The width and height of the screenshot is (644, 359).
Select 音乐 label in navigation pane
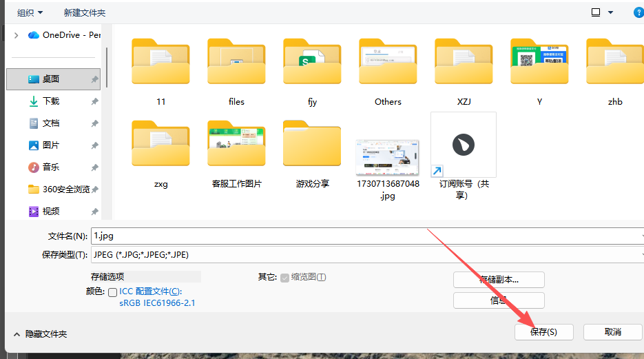[x=51, y=167]
